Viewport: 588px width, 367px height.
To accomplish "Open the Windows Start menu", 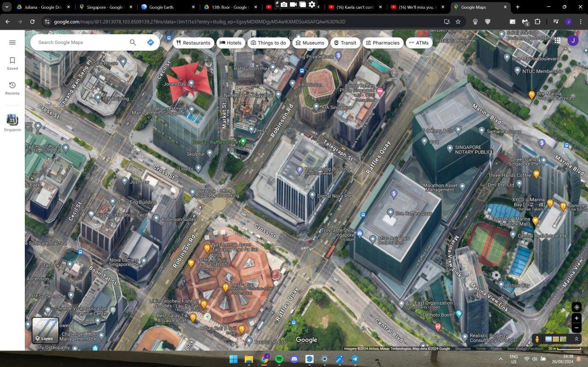I will (x=233, y=359).
